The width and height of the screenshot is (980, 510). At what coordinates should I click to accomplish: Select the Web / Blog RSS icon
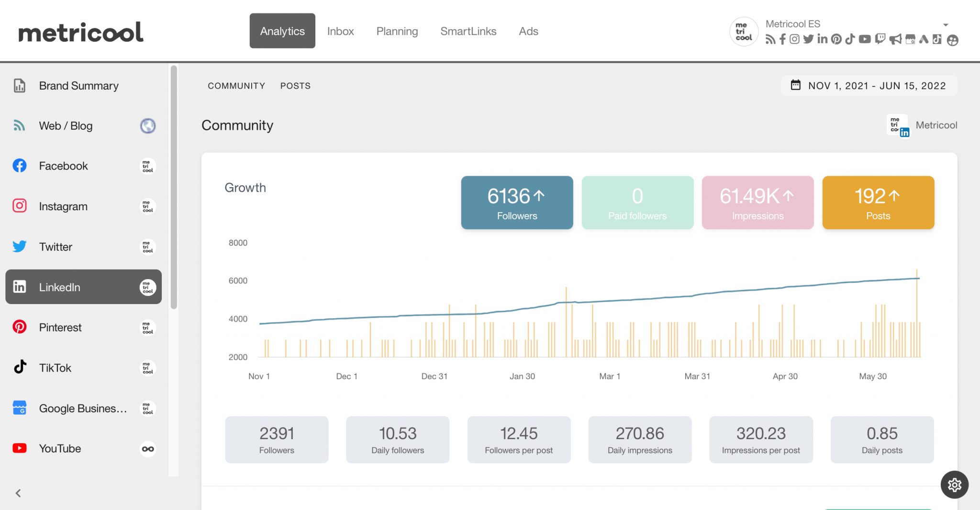pyautogui.click(x=20, y=125)
